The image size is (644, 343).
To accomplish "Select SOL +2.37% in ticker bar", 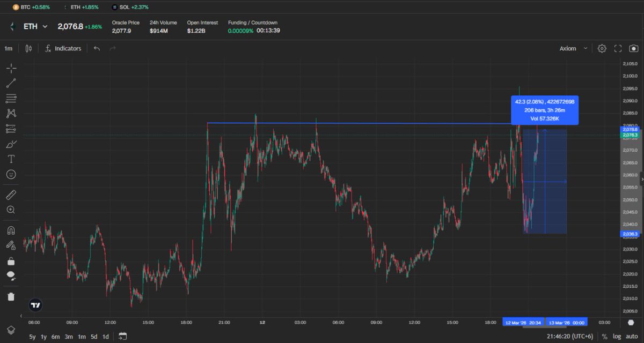I will click(130, 7).
